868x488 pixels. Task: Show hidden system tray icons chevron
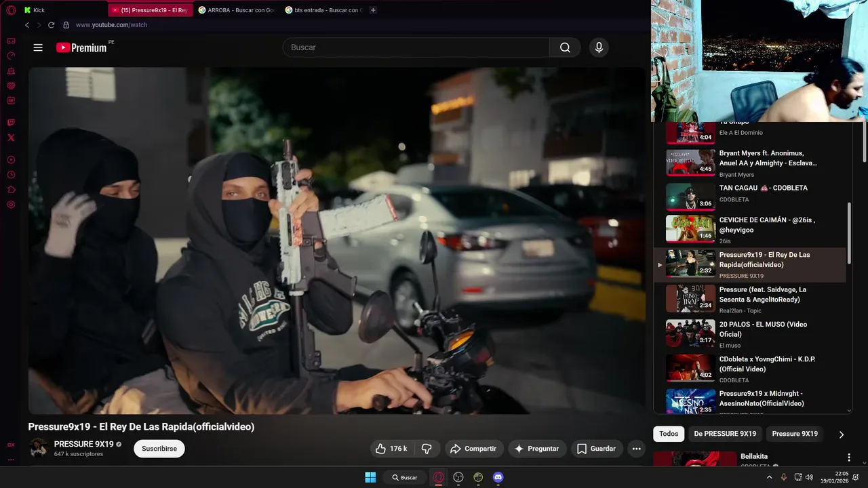[769, 477]
